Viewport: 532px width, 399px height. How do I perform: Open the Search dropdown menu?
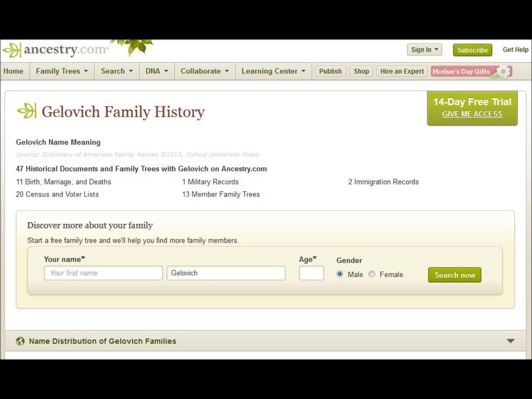117,71
